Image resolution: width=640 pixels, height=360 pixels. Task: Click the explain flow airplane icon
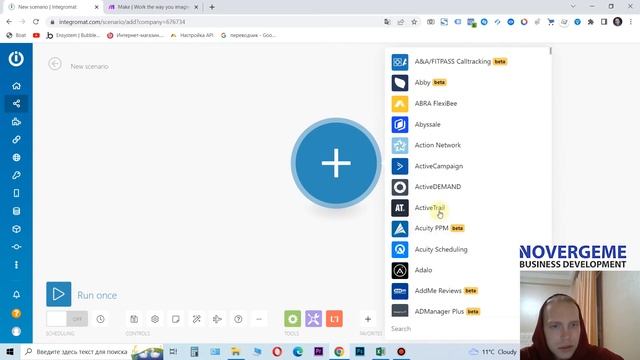(x=217, y=319)
